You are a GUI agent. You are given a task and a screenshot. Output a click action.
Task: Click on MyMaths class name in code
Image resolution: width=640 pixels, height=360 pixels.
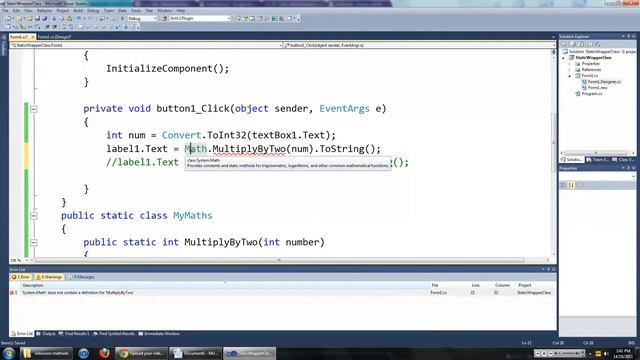193,216
